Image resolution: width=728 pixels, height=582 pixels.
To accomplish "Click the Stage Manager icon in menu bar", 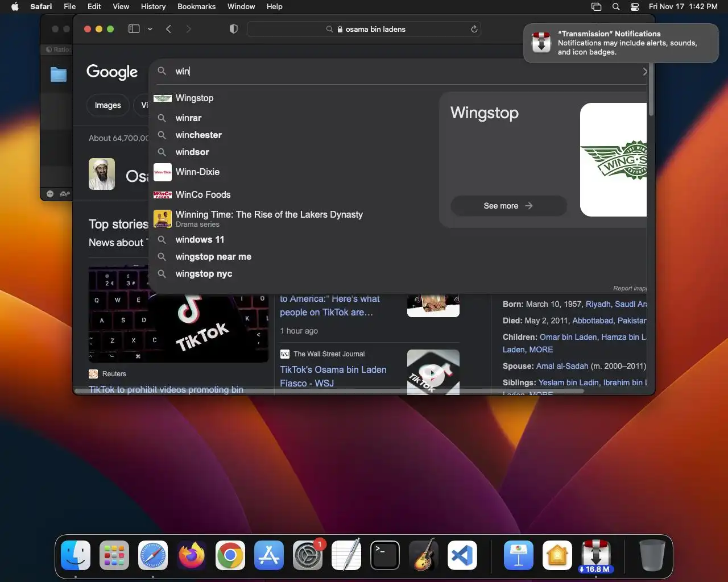I will (596, 7).
